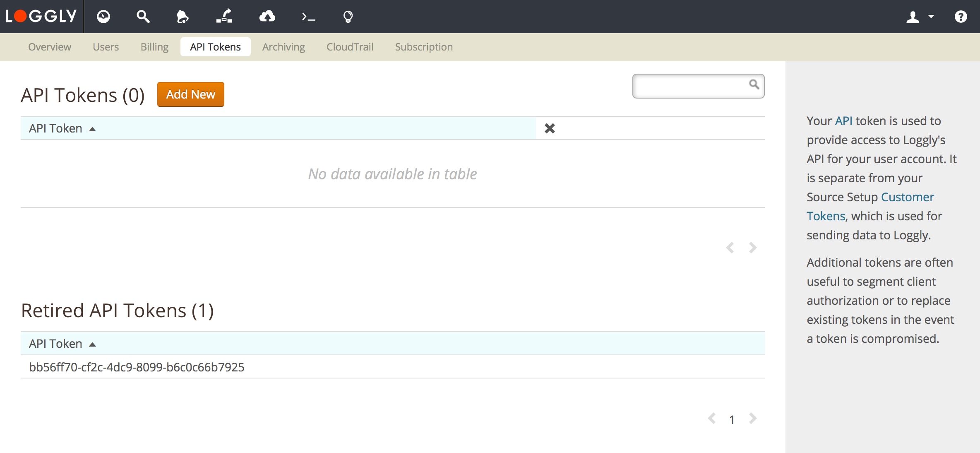Open the help question mark icon
The height and width of the screenshot is (453, 980).
point(961,17)
